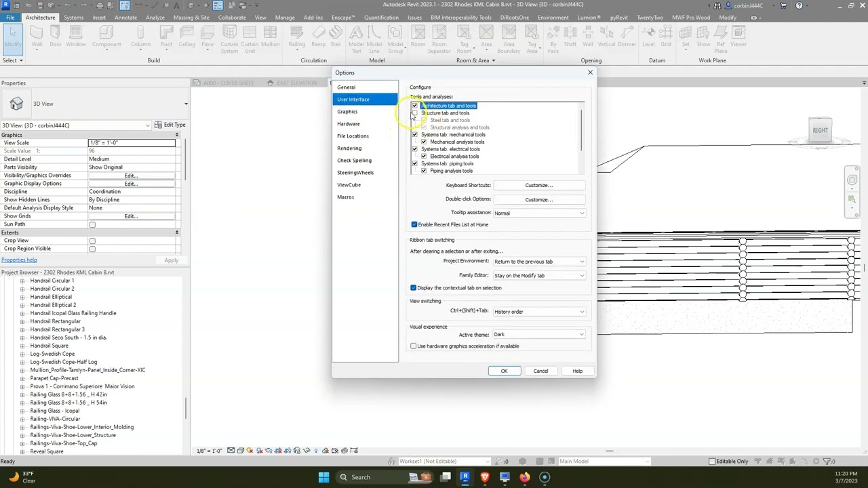Screen dimensions: 868x488
Task: Open the Work Plane Viewer
Action: point(738,36)
